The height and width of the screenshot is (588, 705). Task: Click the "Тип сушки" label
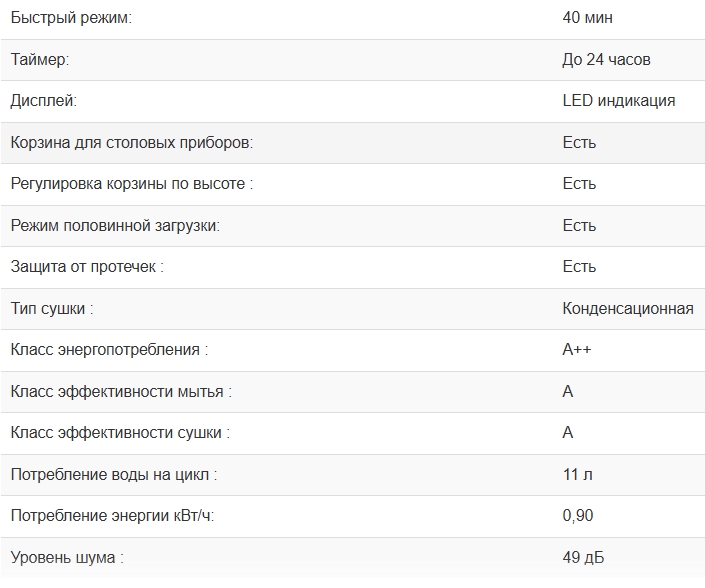(52, 309)
